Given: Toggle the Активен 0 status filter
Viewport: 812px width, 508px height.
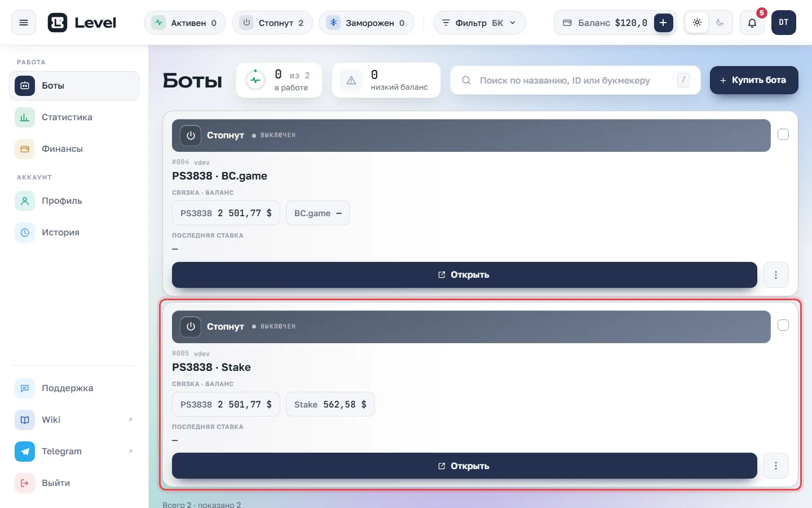Looking at the screenshot, I should tap(185, 23).
